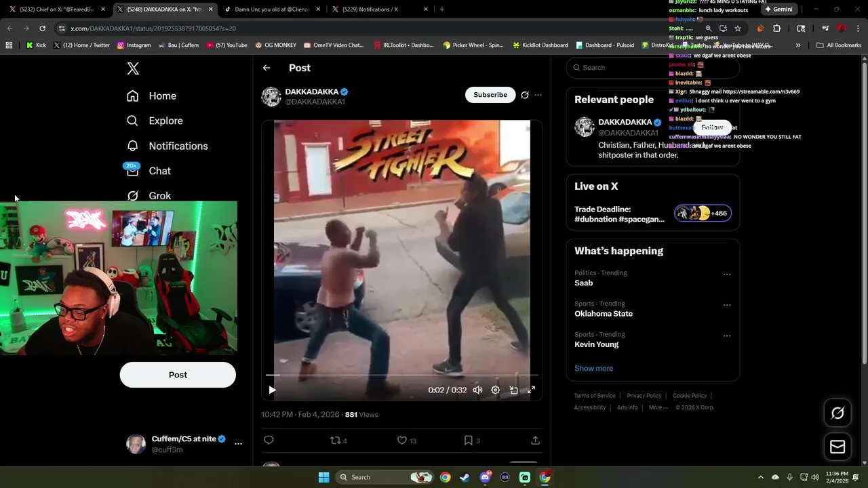This screenshot has height=488, width=868.
Task: Open options for the Saab trend
Action: click(x=727, y=274)
